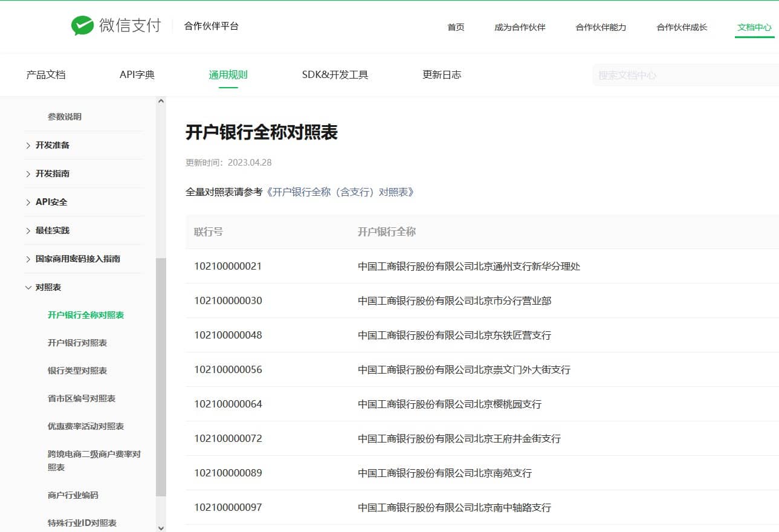The height and width of the screenshot is (532, 779).
Task: Expand the API安全 sidebar section
Action: (51, 202)
